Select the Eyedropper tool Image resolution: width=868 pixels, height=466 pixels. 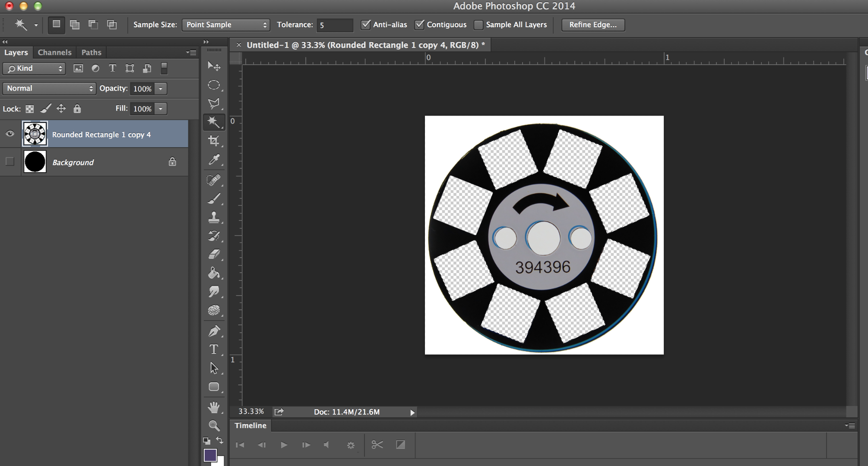tap(214, 160)
